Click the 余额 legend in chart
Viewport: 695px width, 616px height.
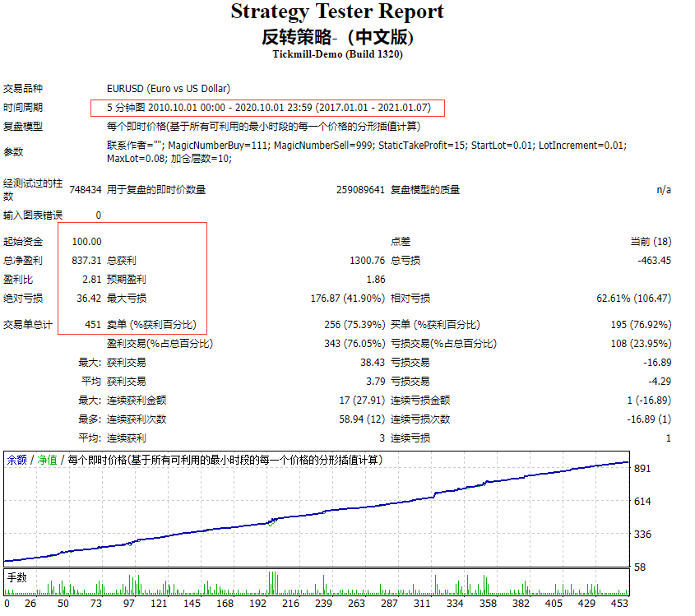pyautogui.click(x=16, y=460)
